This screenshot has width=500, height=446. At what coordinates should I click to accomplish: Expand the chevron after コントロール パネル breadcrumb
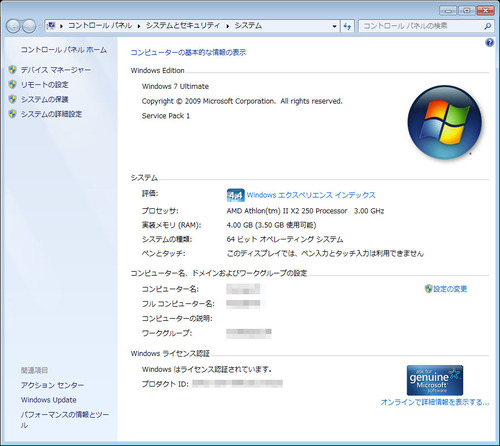tap(139, 26)
